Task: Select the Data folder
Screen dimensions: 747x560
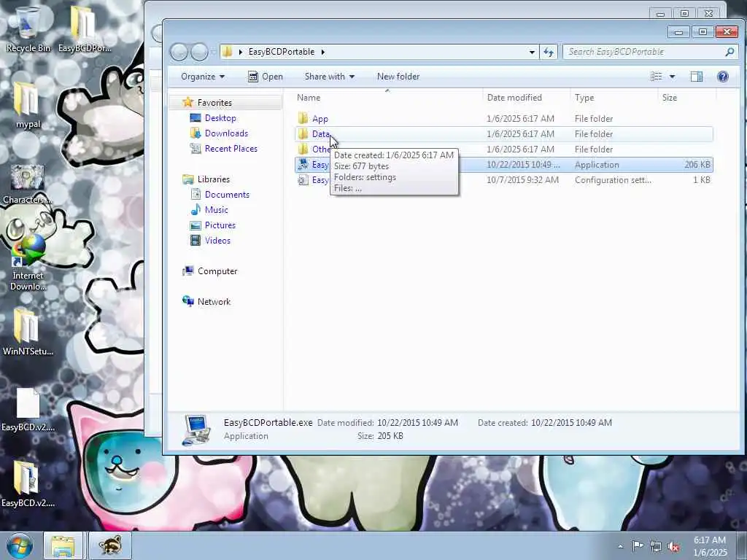Action: pyautogui.click(x=504, y=134)
